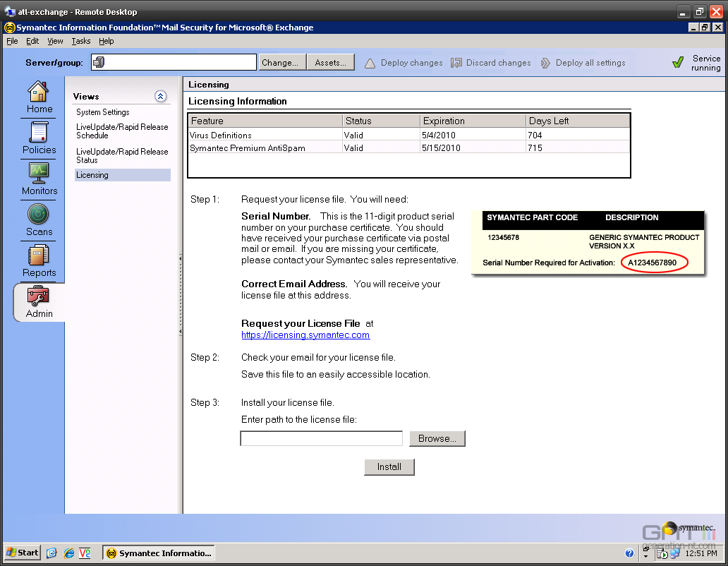Image resolution: width=728 pixels, height=566 pixels.
Task: Click the Expiration column header
Action: (x=473, y=121)
